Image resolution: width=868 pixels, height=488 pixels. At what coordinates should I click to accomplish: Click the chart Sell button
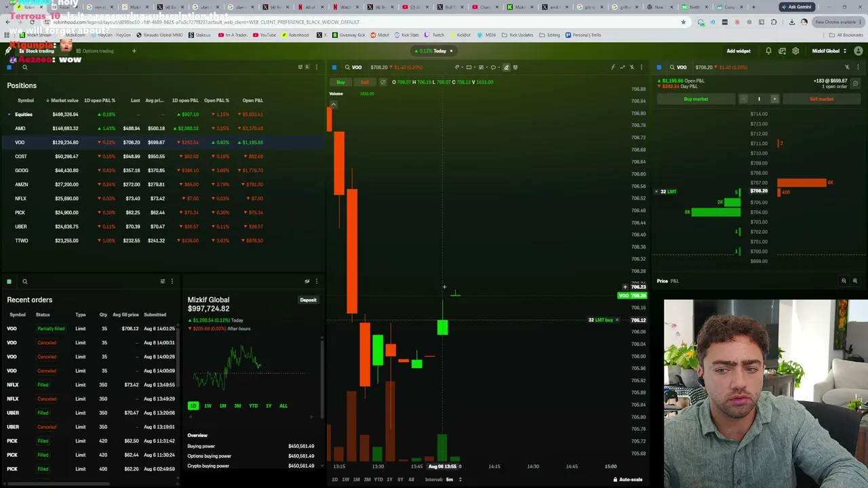tap(364, 82)
